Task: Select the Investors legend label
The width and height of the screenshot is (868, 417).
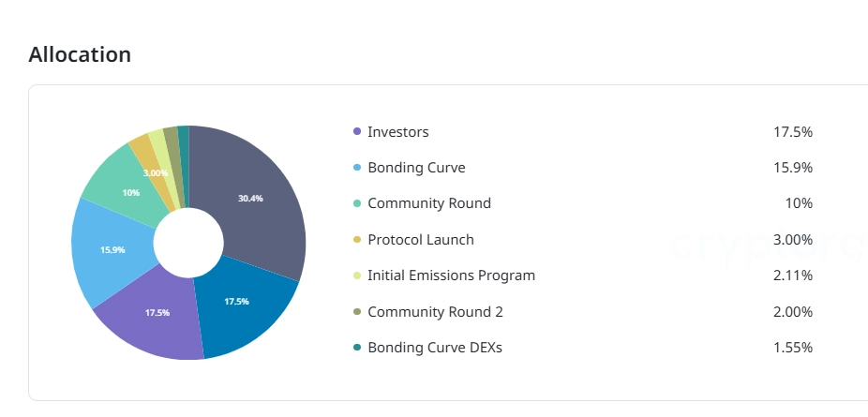Action: coord(397,132)
